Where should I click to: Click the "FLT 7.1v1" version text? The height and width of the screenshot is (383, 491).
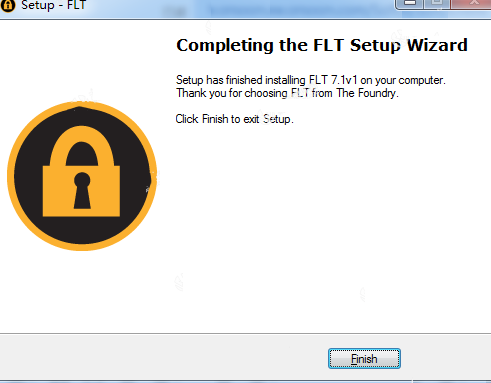coord(333,80)
